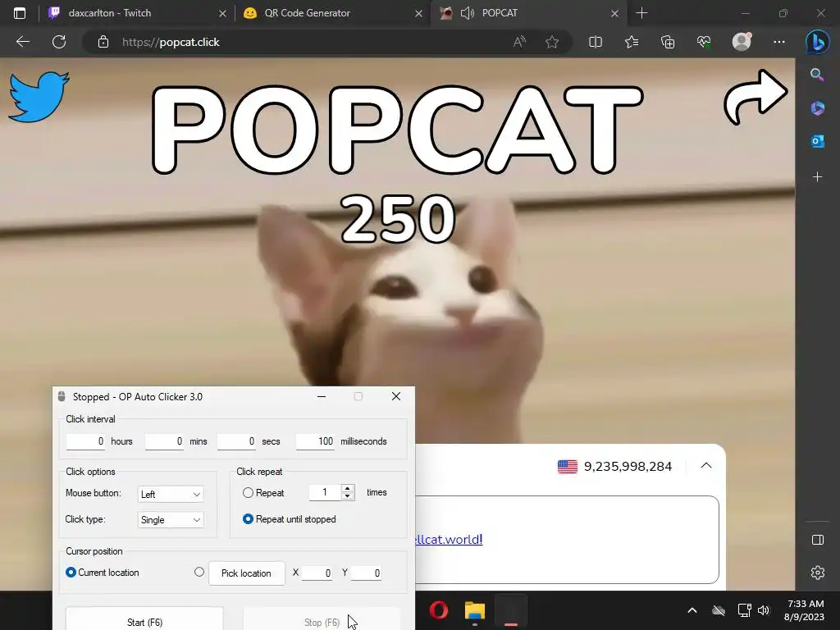Toggle split screen icon in Edge toolbar
840x630 pixels.
(x=596, y=42)
